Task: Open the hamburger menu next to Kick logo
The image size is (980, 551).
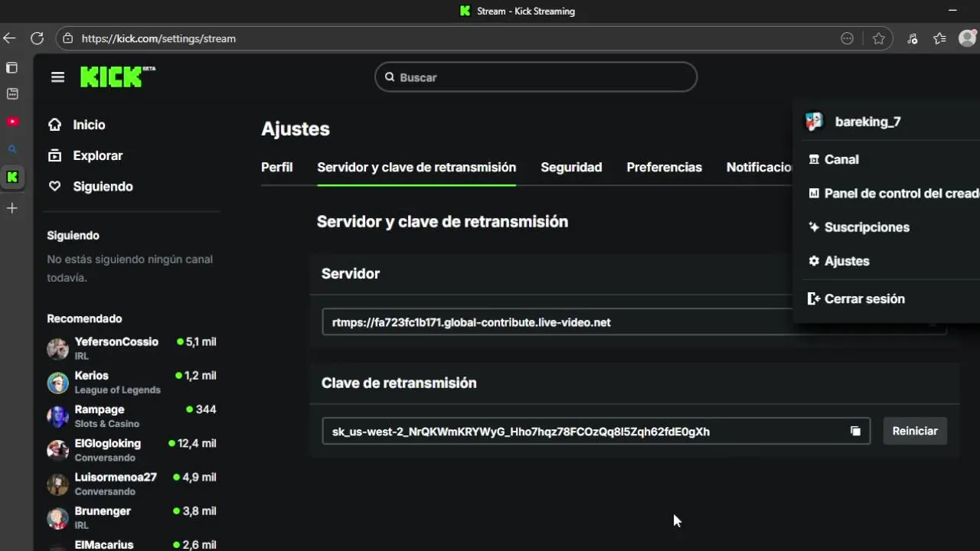Action: coord(57,77)
